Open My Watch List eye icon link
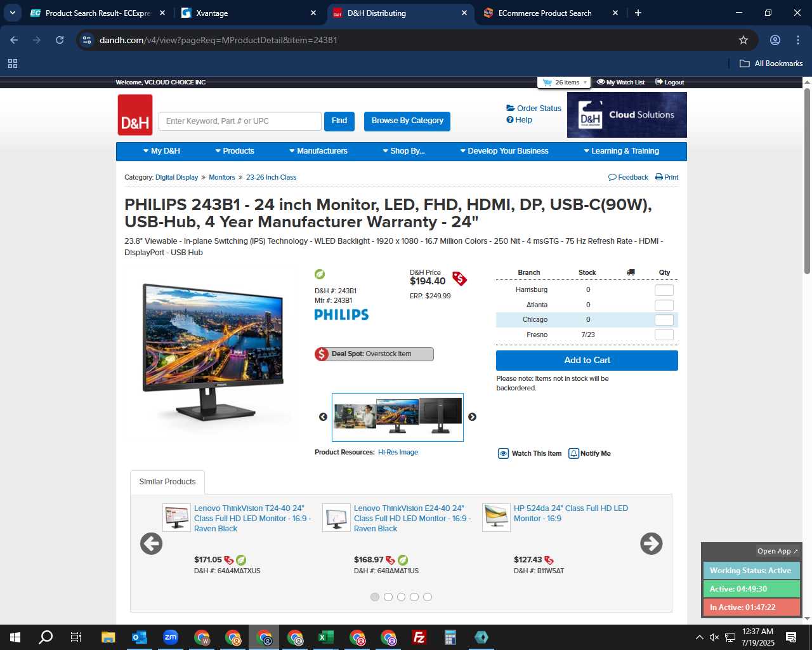 [620, 83]
